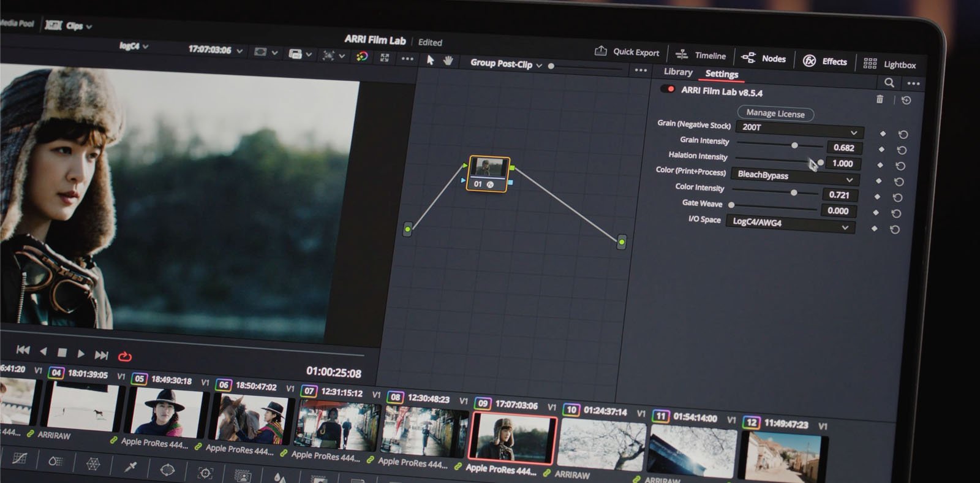The width and height of the screenshot is (980, 483).
Task: Add keyframe for Halation Intensity
Action: click(x=880, y=165)
